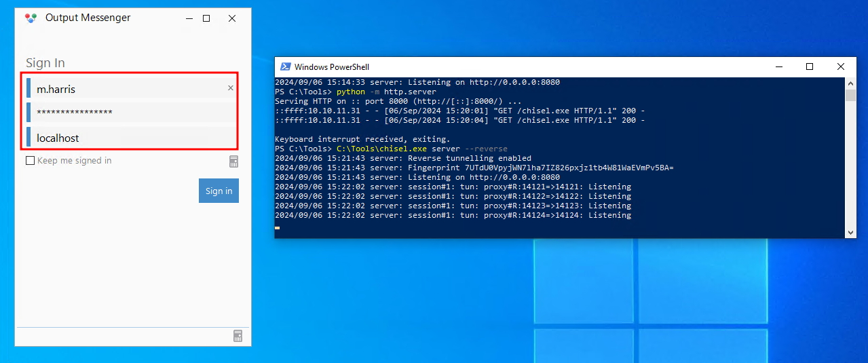Close the Output Messenger sign-in window
This screenshot has width=868, height=363.
pos(232,18)
